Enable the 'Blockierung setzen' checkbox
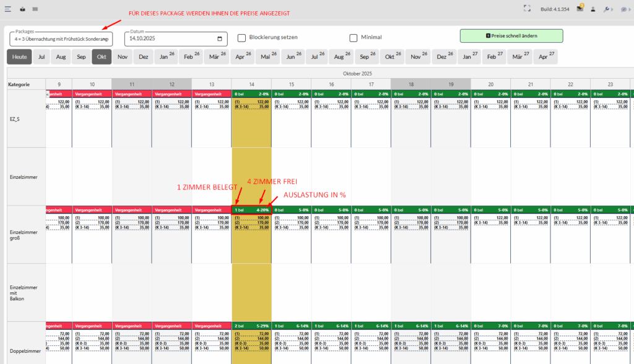 (242, 38)
